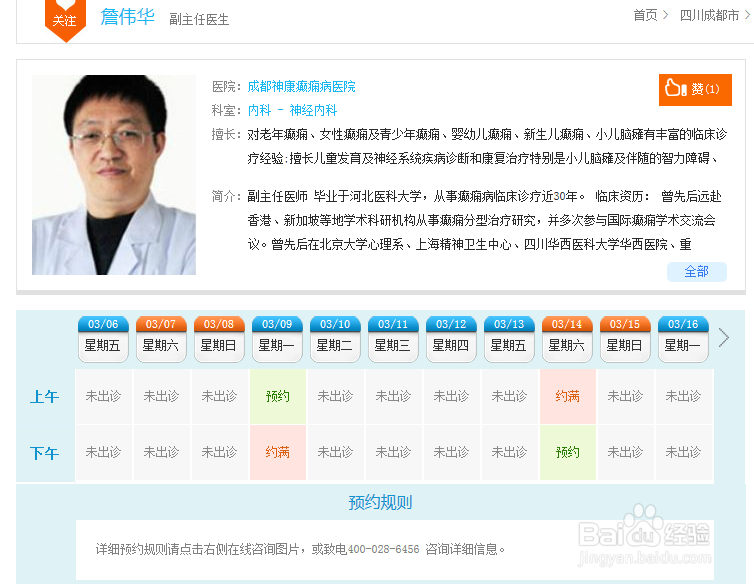This screenshot has width=754, height=584.
Task: Book the 03/14 afternoon 预约 slot
Action: [567, 452]
